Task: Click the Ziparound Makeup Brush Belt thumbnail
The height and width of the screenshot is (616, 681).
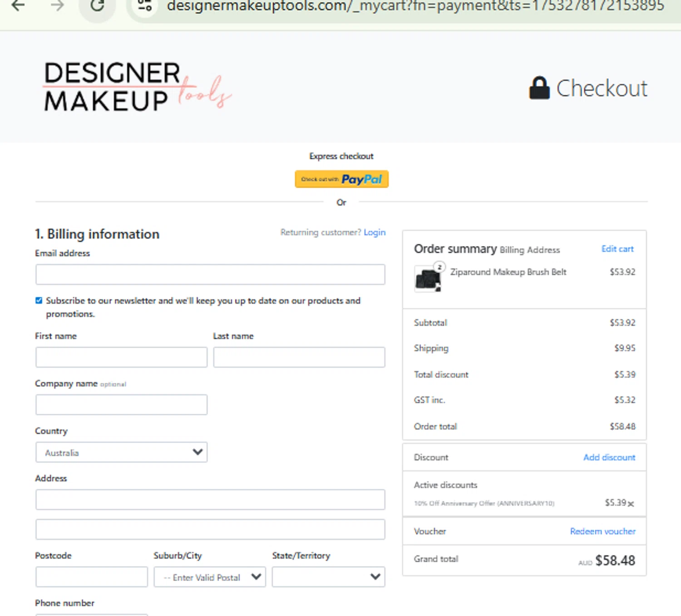Action: (428, 278)
